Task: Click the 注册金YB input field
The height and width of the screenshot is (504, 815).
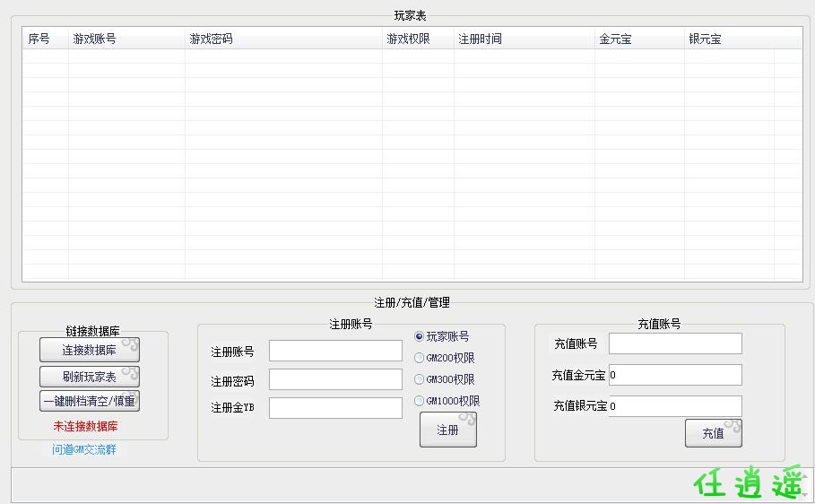Action: (x=335, y=408)
